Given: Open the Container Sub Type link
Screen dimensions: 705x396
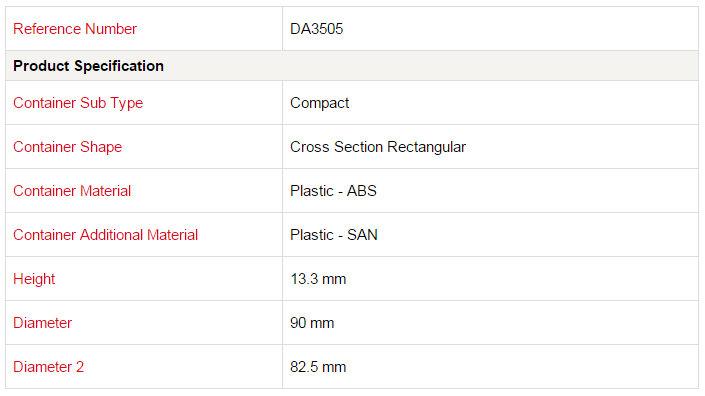Looking at the screenshot, I should [78, 103].
